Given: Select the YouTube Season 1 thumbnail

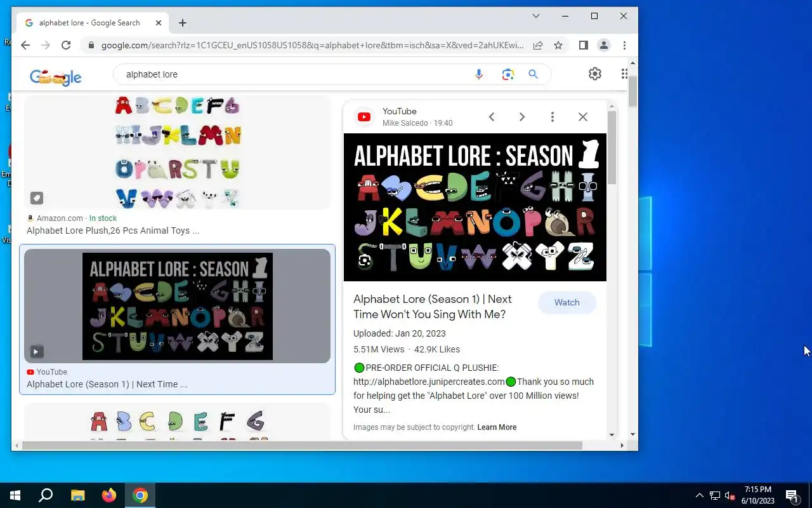Looking at the screenshot, I should [x=178, y=306].
